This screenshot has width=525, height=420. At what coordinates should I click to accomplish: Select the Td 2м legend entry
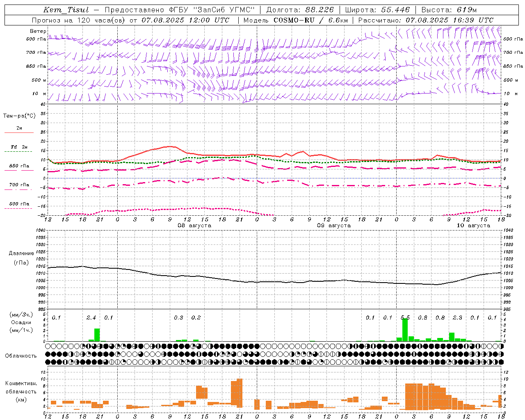(19, 147)
